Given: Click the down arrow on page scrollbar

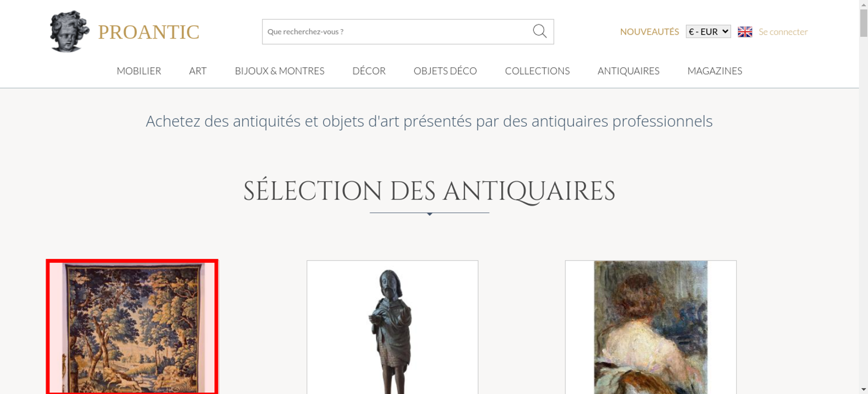Looking at the screenshot, I should 864,390.
